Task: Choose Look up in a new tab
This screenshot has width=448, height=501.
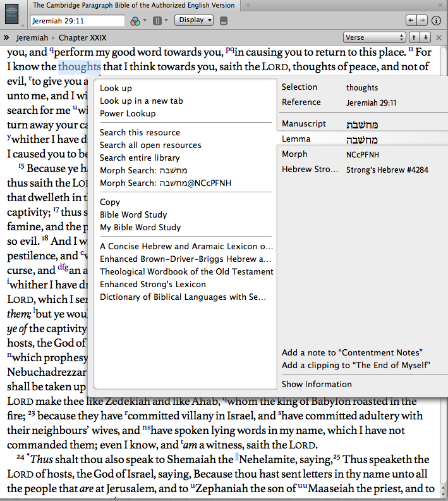Action: tap(142, 101)
